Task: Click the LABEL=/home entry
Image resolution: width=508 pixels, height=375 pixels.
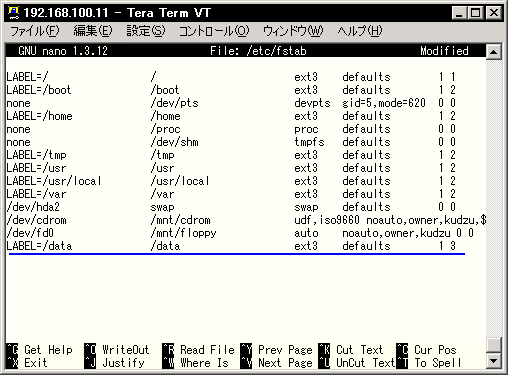Action: (x=39, y=116)
